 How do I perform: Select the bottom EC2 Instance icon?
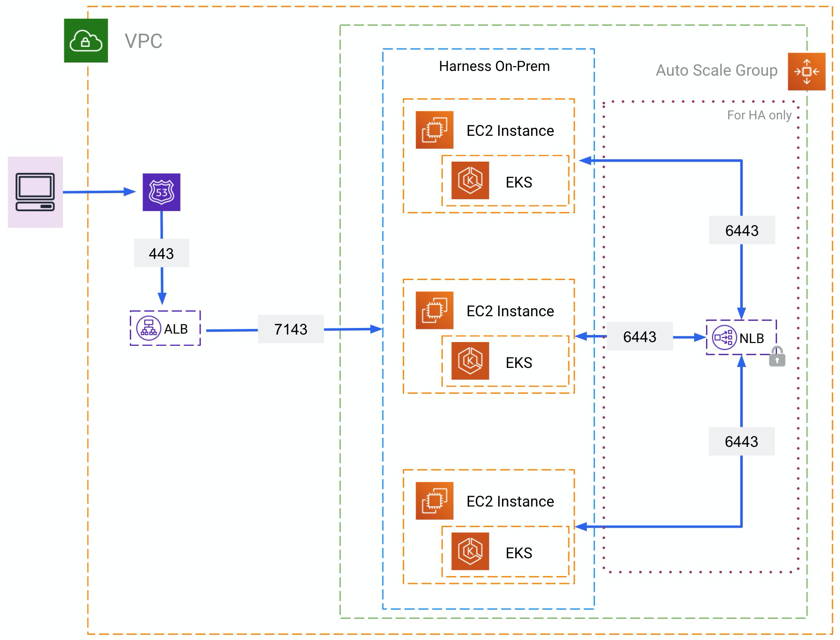point(434,500)
